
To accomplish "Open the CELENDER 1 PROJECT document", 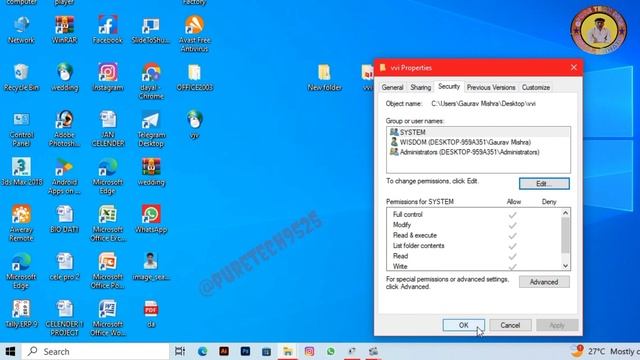I will coord(64,318).
